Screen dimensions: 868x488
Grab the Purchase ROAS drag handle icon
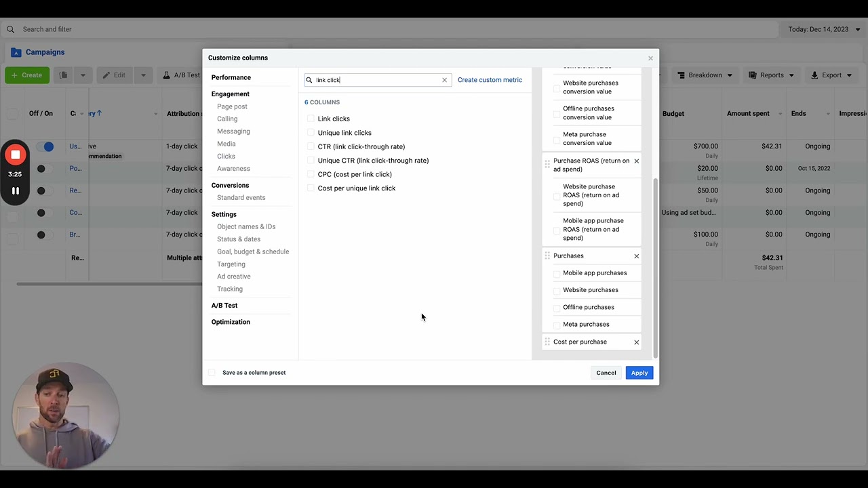click(547, 164)
